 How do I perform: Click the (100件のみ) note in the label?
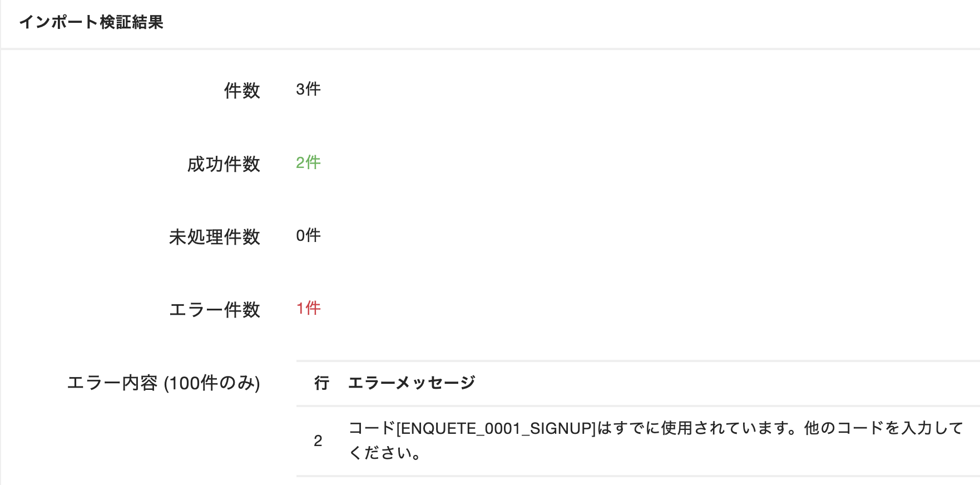(212, 383)
